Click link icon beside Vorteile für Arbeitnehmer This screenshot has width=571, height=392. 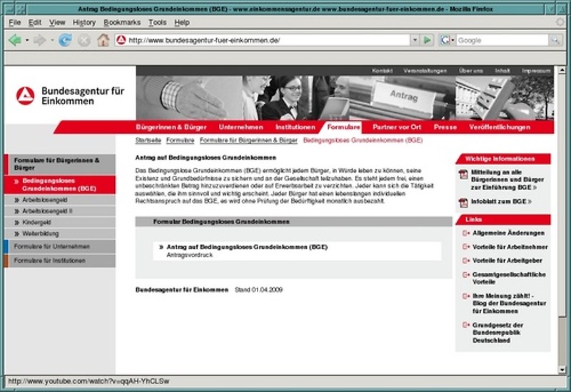pyautogui.click(x=466, y=247)
